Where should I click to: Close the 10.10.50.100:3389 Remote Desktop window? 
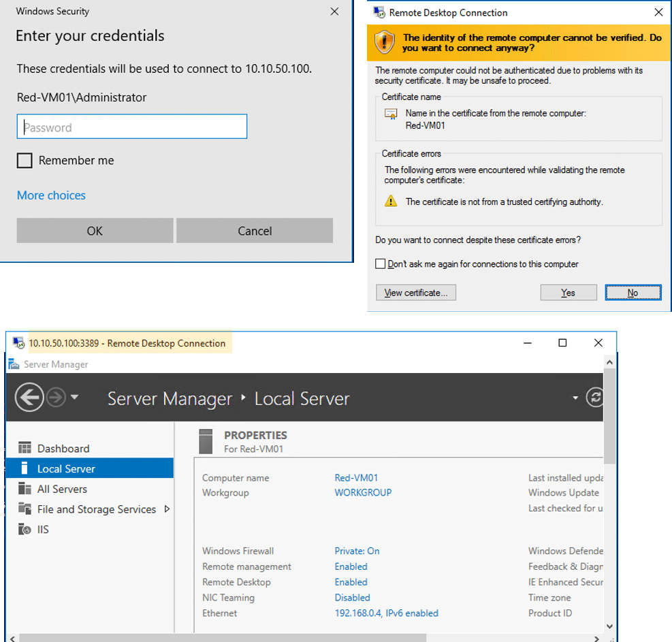(x=598, y=342)
